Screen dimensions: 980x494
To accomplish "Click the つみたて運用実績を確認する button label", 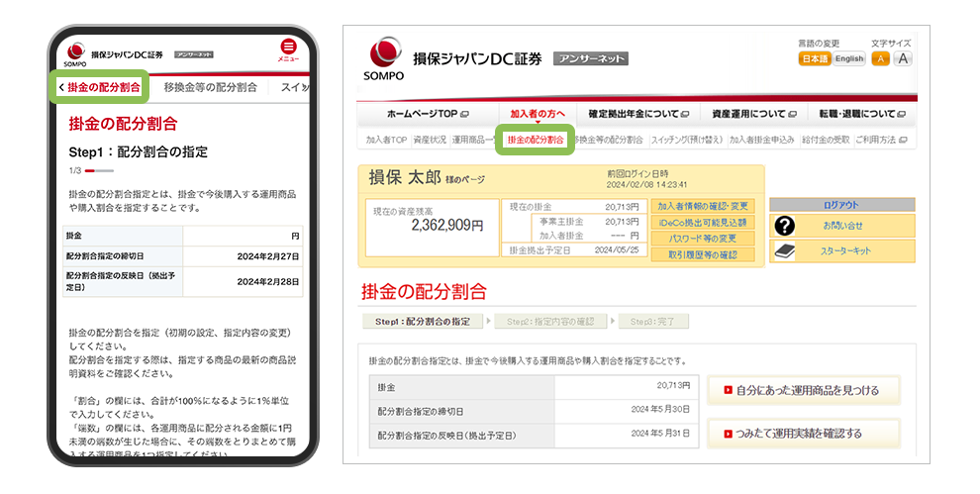I will (x=799, y=434).
